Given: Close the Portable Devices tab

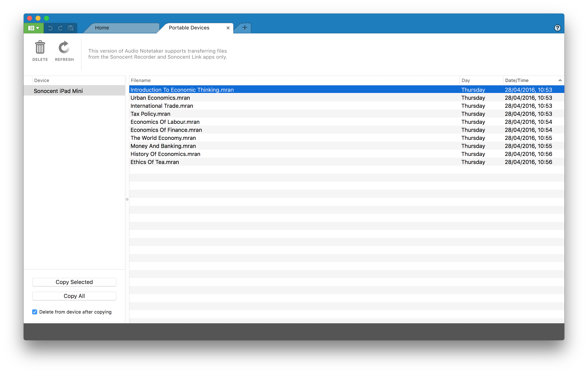Looking at the screenshot, I should coord(228,28).
